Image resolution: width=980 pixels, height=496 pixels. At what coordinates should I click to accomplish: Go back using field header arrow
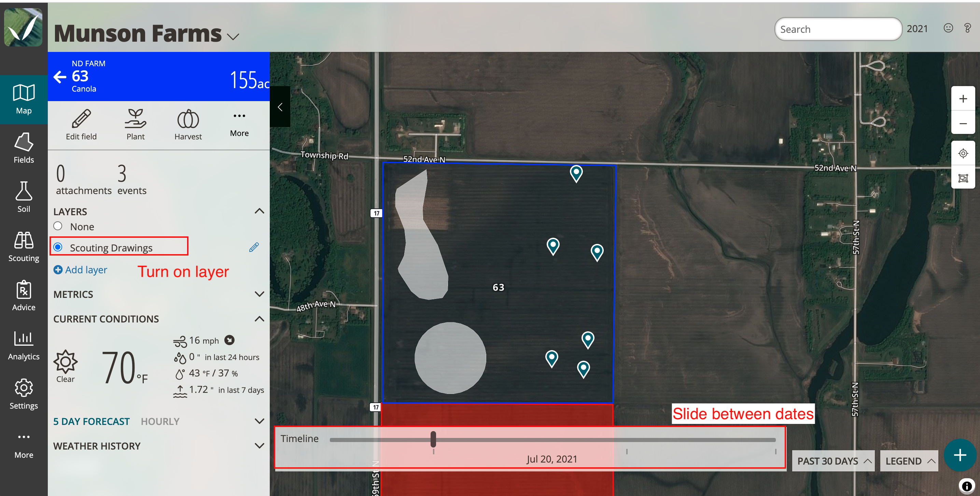pos(60,77)
